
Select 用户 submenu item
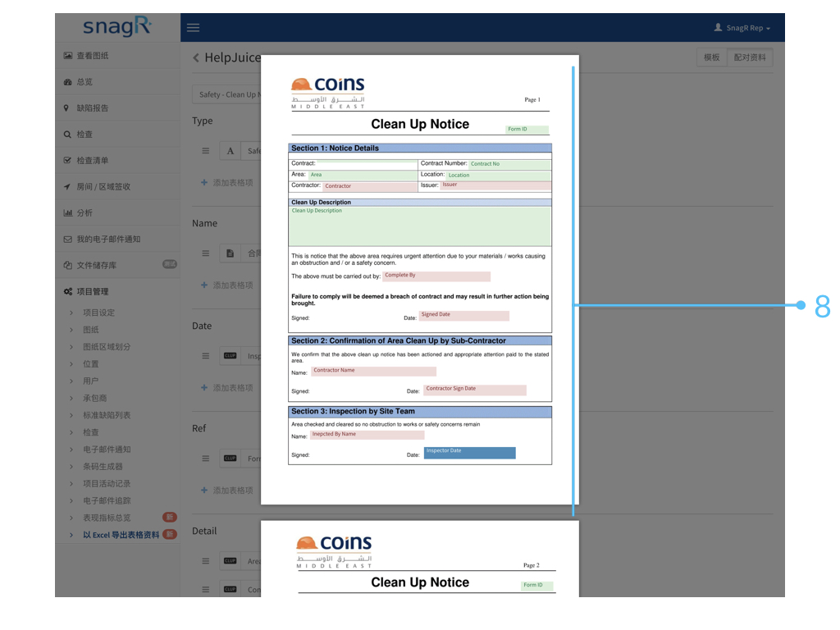tap(90, 381)
